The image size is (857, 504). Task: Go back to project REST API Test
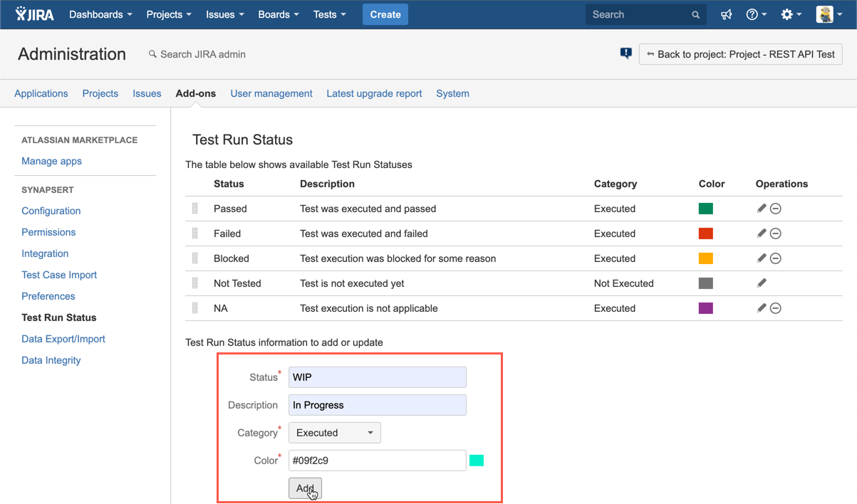(740, 54)
